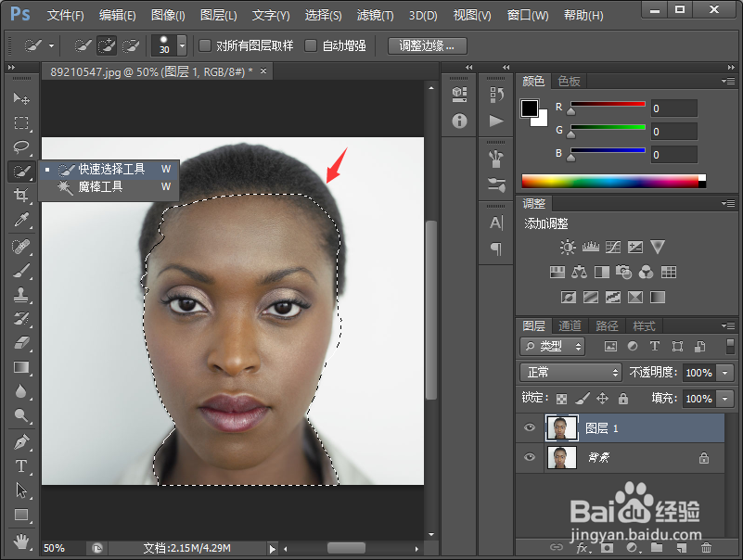Toggle lock all padlock icon
The image size is (743, 560).
623,399
